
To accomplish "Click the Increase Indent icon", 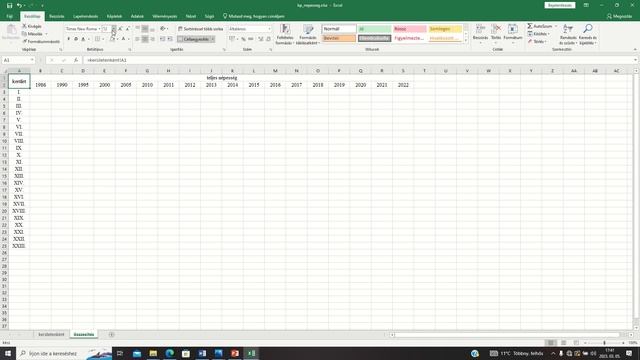I will (x=170, y=39).
